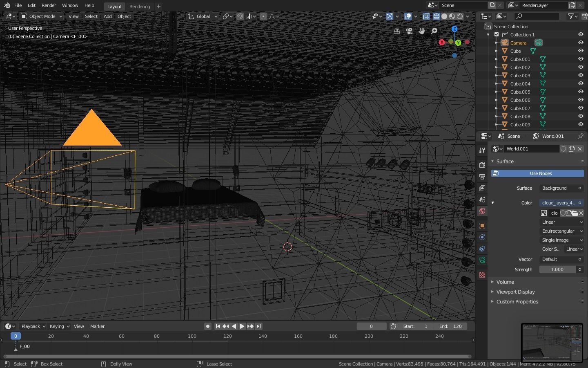Image resolution: width=588 pixels, height=368 pixels.
Task: Toggle auto keying record button
Action: pyautogui.click(x=208, y=326)
